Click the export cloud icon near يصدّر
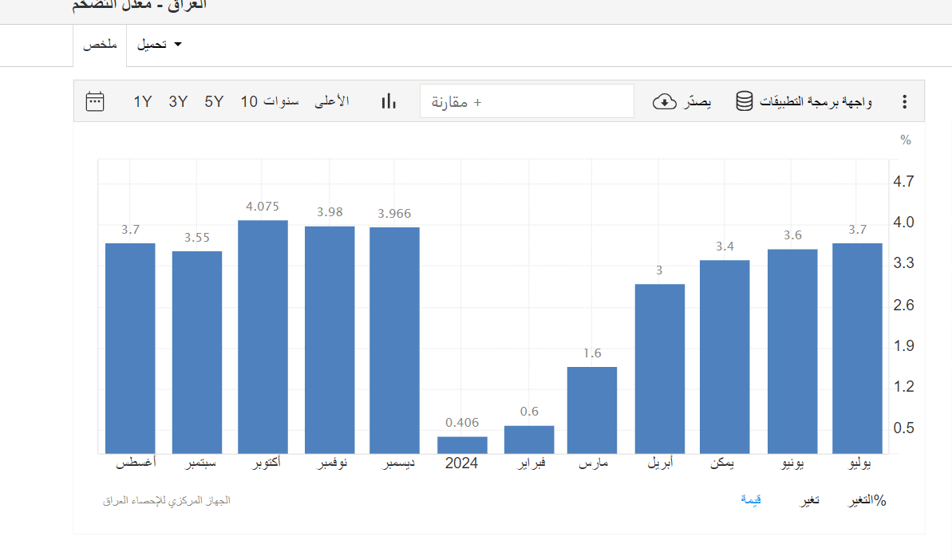The height and width of the screenshot is (560, 952). click(x=665, y=101)
